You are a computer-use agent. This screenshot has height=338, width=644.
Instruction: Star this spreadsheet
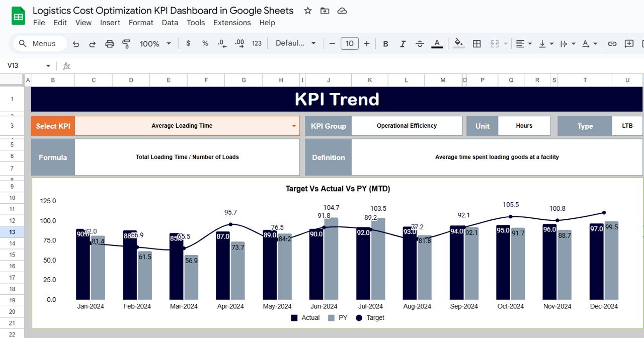pyautogui.click(x=307, y=10)
